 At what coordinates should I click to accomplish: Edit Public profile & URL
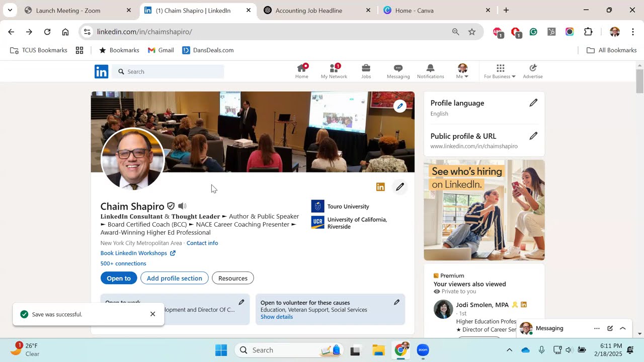533,136
